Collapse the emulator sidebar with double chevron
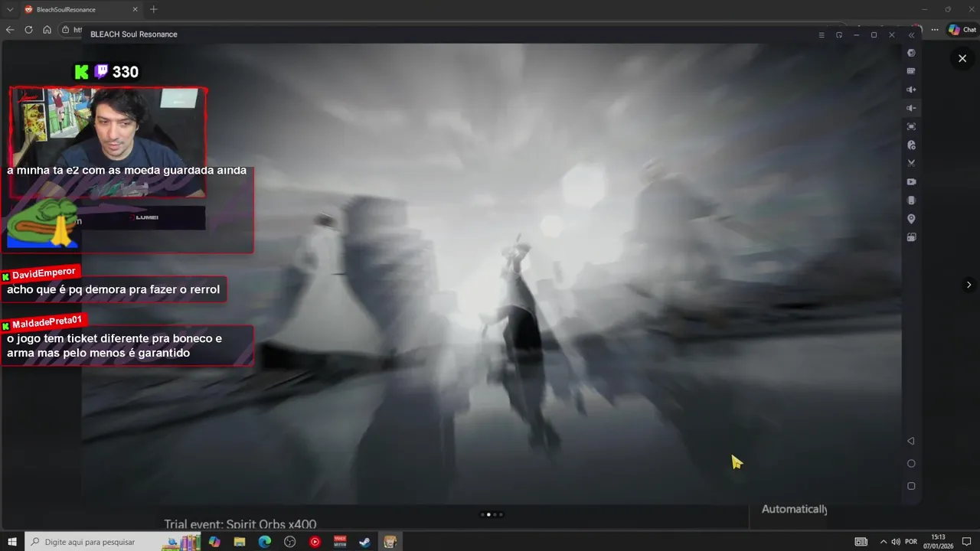980x551 pixels. pyautogui.click(x=911, y=35)
